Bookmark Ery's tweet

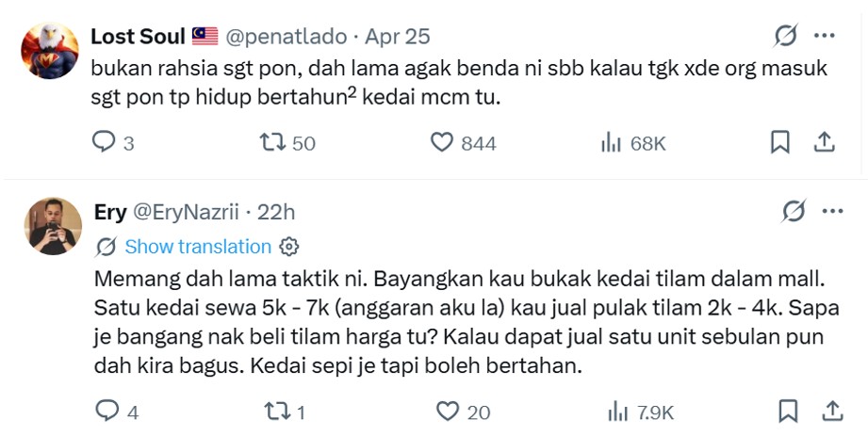click(x=788, y=411)
